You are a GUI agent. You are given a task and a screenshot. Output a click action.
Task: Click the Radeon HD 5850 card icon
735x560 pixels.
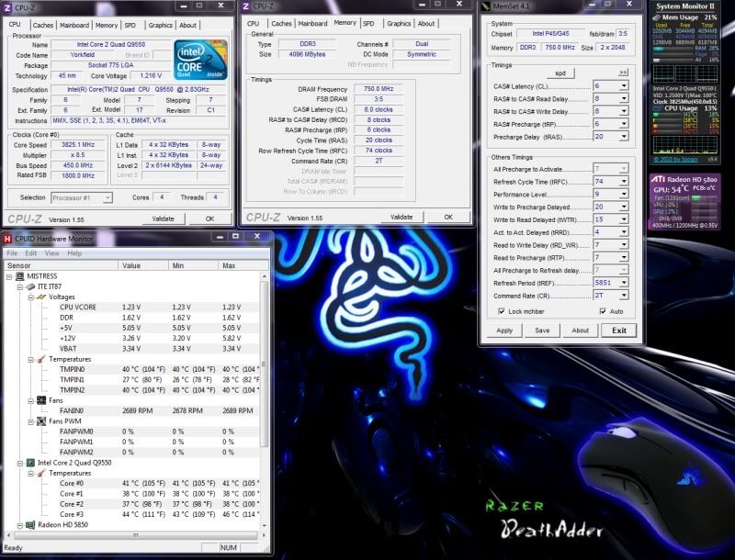click(30, 525)
